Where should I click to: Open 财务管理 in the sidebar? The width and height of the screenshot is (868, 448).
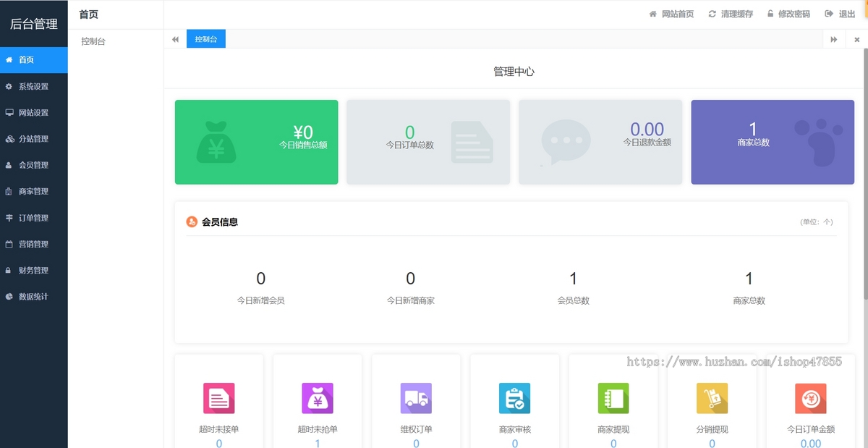tap(33, 271)
